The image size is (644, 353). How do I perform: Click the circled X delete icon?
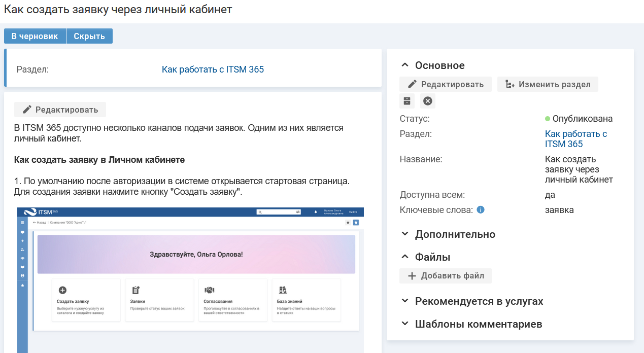tap(428, 101)
